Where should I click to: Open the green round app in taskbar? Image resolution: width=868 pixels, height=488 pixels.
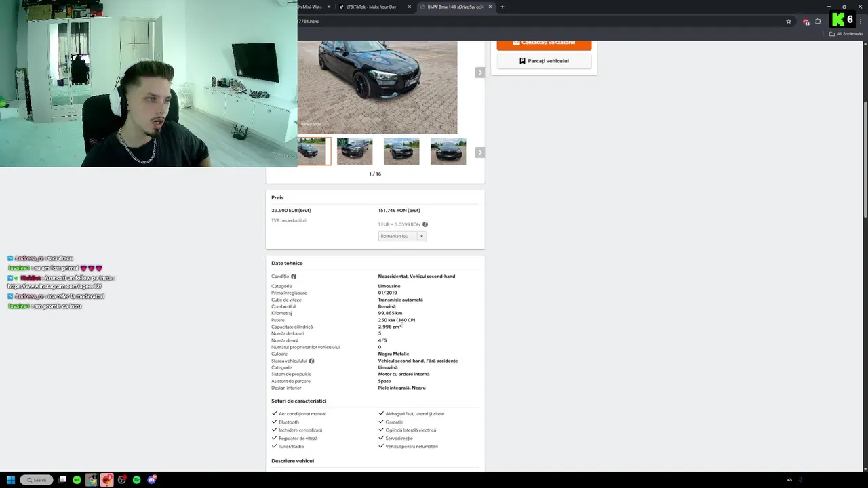pyautogui.click(x=77, y=480)
